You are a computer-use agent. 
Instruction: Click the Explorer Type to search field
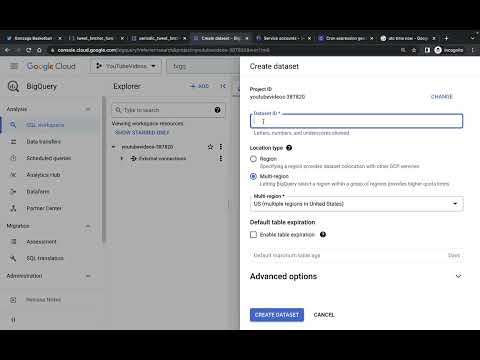(x=168, y=110)
